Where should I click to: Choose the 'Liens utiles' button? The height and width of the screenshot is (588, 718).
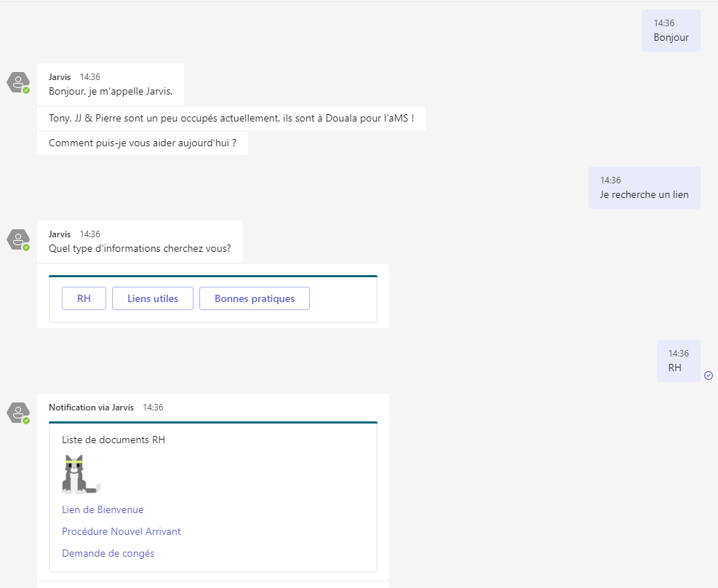pos(153,298)
